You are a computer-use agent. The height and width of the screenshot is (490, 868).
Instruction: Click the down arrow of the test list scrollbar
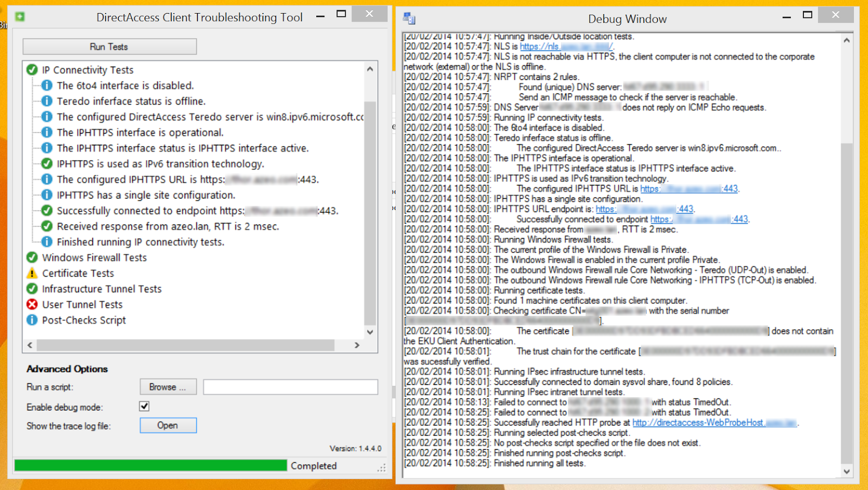coord(370,332)
